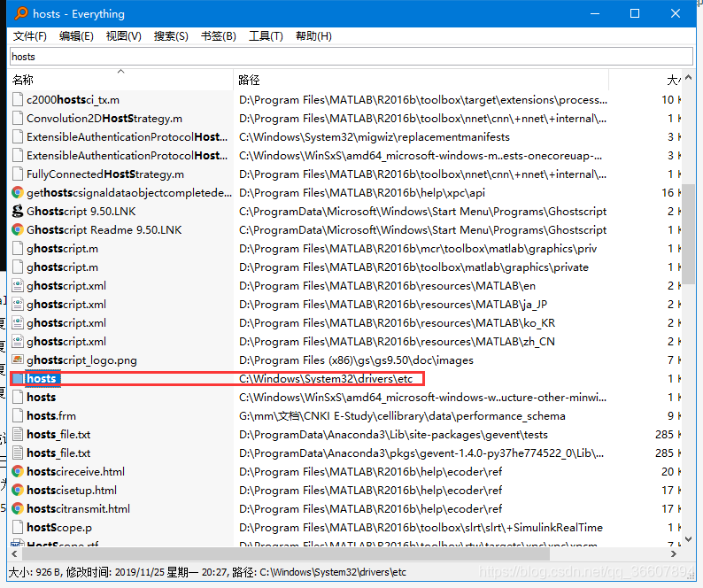Close the Everything window

pos(676,13)
